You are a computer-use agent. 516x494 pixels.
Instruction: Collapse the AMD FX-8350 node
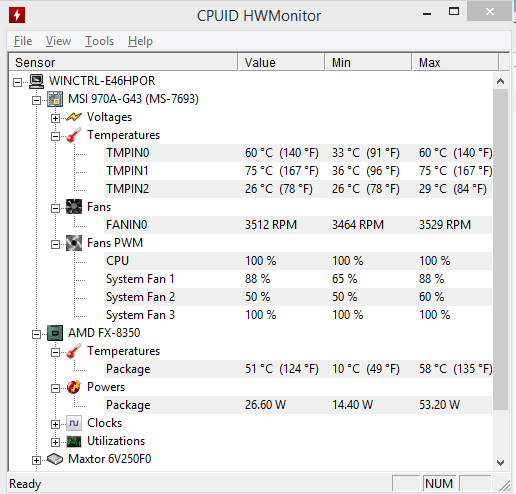[36, 334]
